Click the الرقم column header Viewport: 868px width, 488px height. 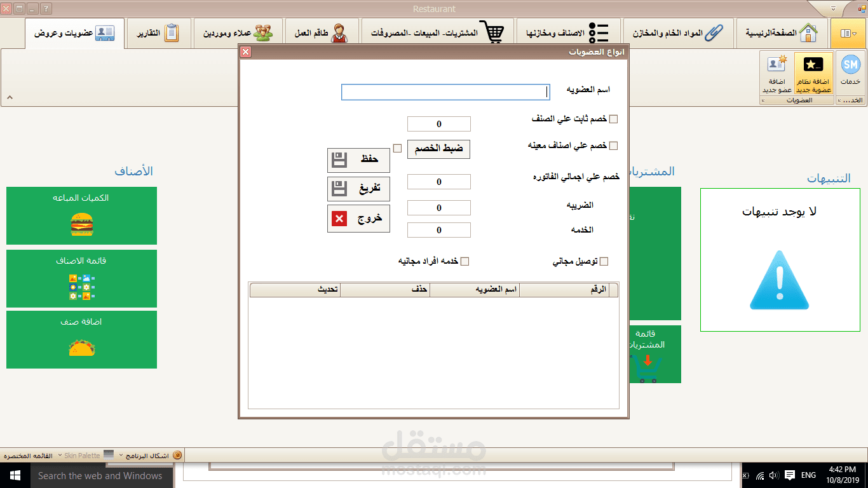pos(564,290)
